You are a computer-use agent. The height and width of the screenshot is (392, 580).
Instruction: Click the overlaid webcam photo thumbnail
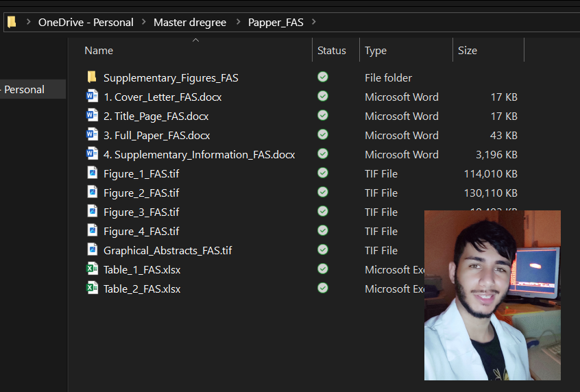pyautogui.click(x=492, y=295)
